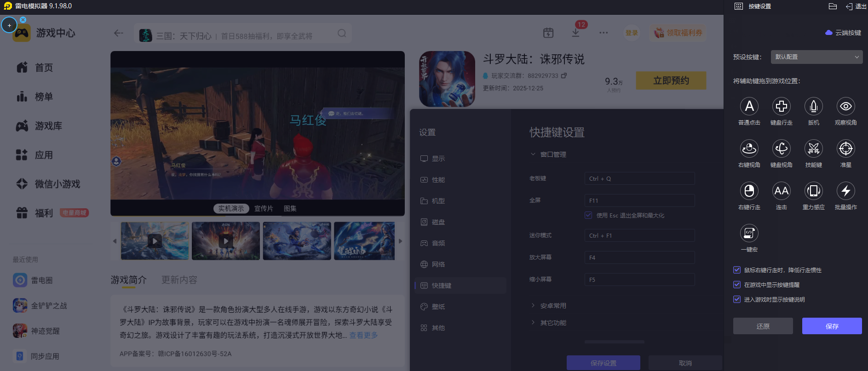Open 雷电圈 from recently used

click(33, 280)
